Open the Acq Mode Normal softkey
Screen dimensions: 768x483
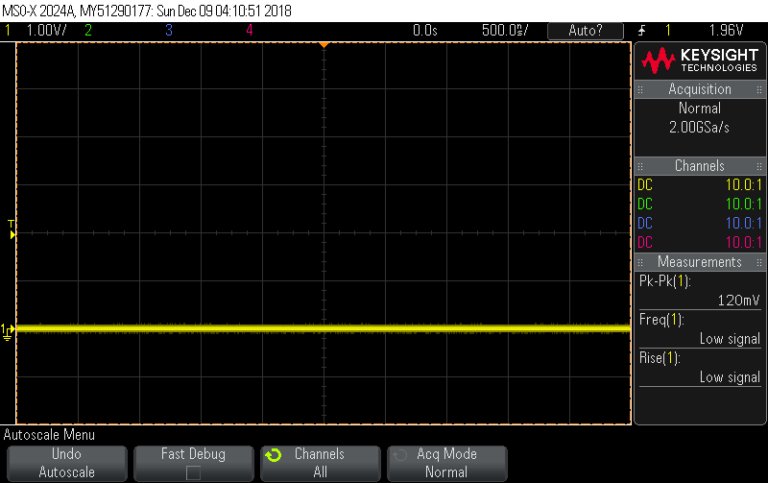(447, 463)
